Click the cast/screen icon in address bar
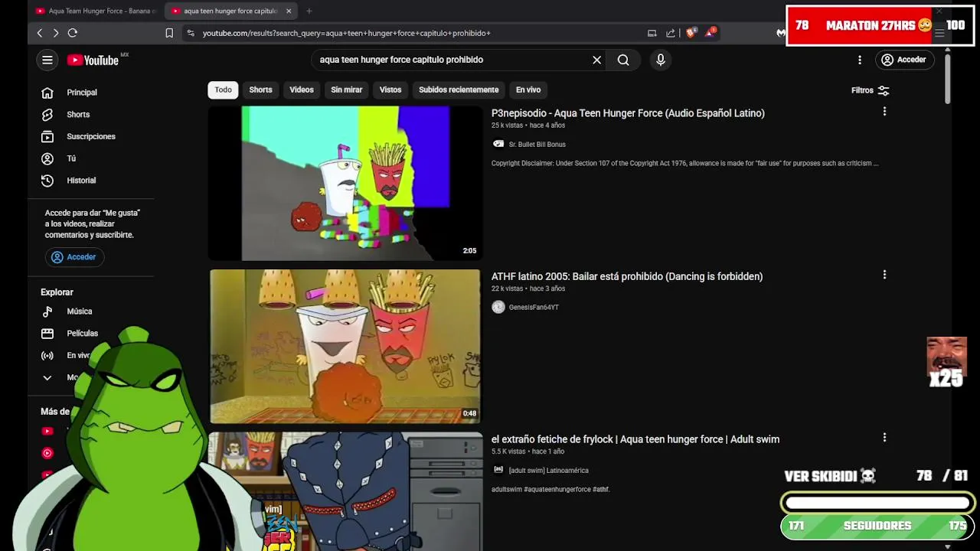This screenshot has width=980, height=551. tap(652, 33)
